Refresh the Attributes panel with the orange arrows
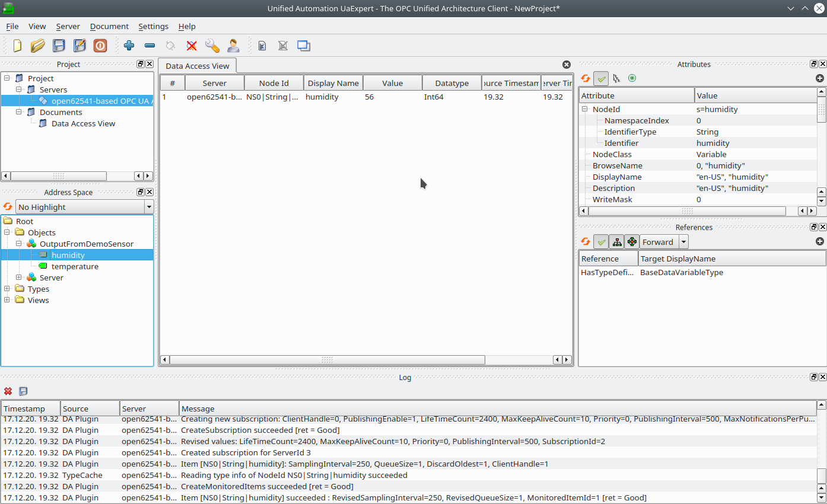 [x=586, y=78]
